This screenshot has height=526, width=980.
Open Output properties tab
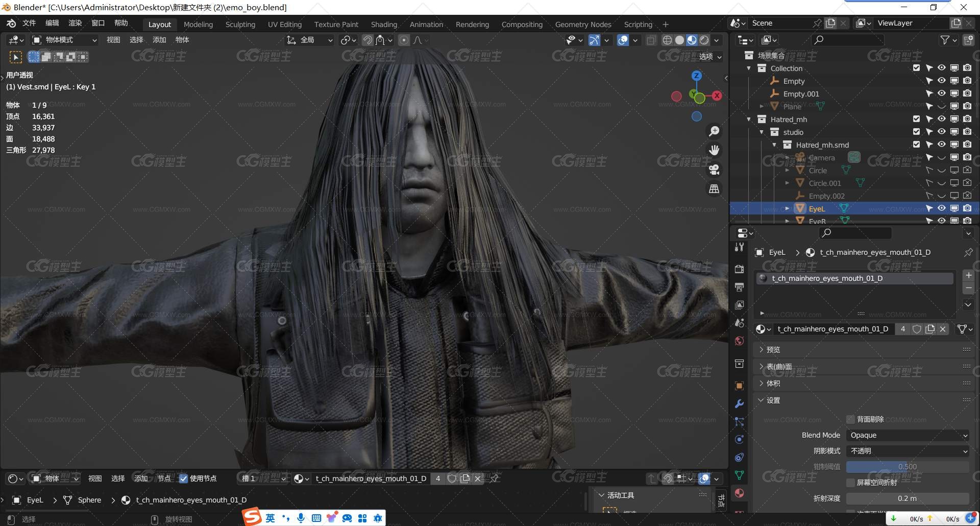point(739,287)
